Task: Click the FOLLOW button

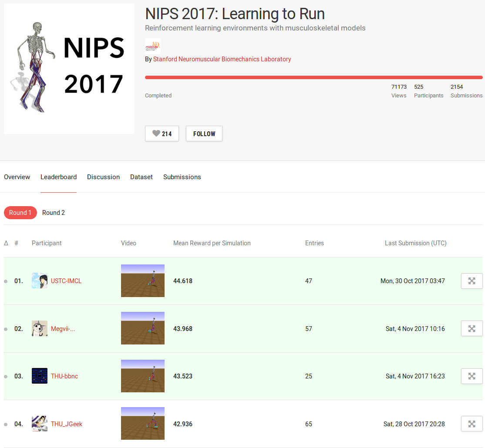Action: 204,134
